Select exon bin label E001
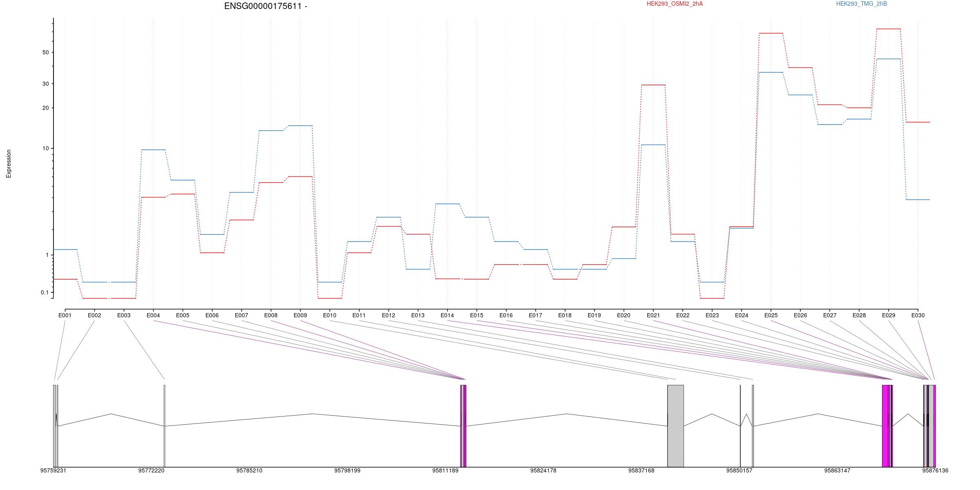This screenshot has width=980, height=490. tap(65, 315)
